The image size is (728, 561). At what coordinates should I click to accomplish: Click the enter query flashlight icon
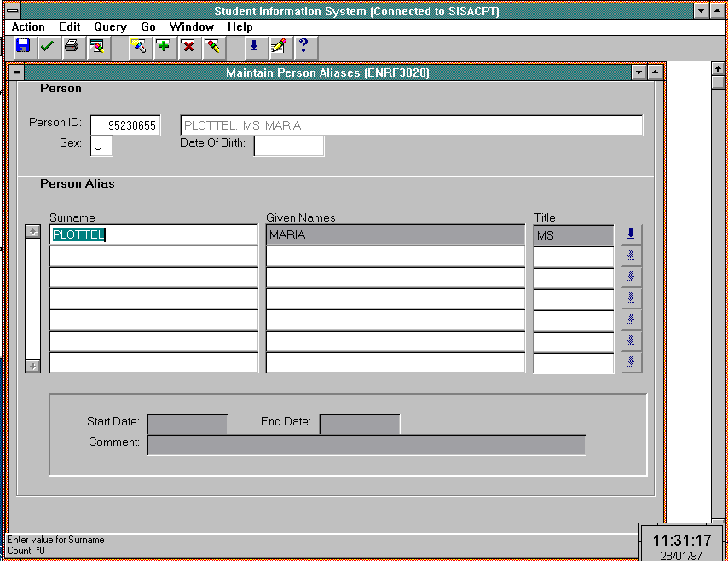pos(138,46)
